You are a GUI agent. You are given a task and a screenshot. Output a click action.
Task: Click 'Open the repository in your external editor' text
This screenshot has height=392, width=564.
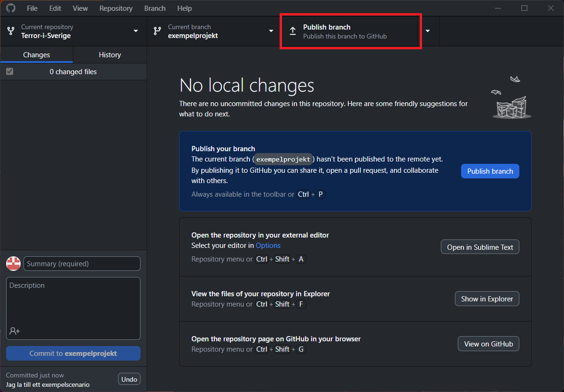point(260,235)
